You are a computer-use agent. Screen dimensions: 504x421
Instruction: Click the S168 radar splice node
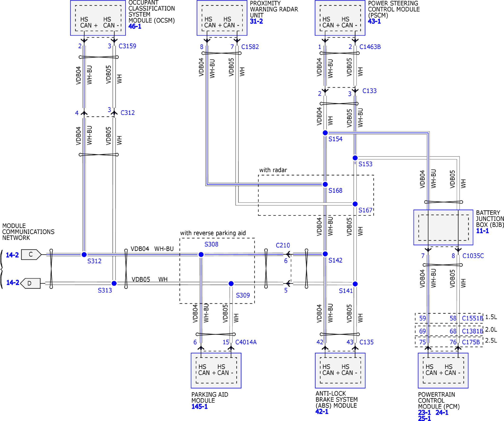325,184
